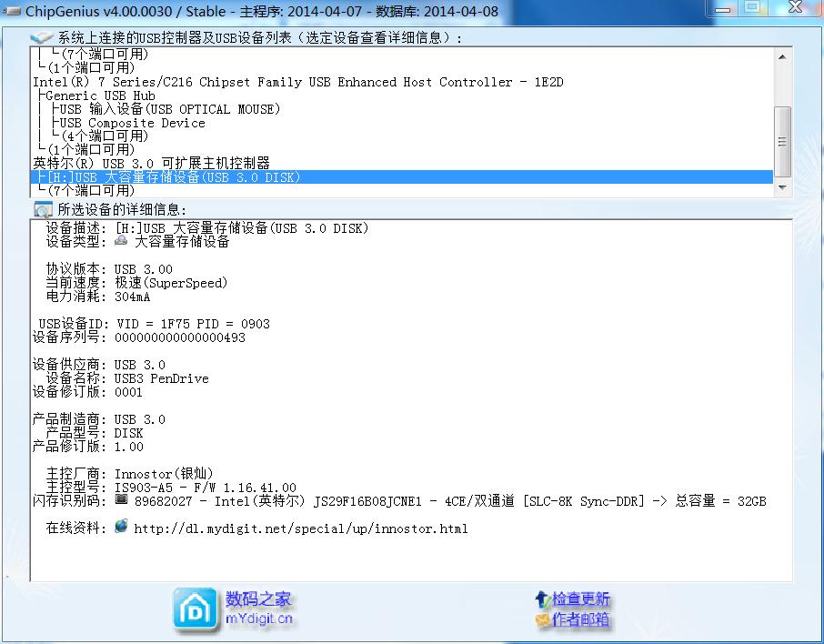
Task: Select the [H:] USB 3.0 DISK device row
Action: (402, 177)
